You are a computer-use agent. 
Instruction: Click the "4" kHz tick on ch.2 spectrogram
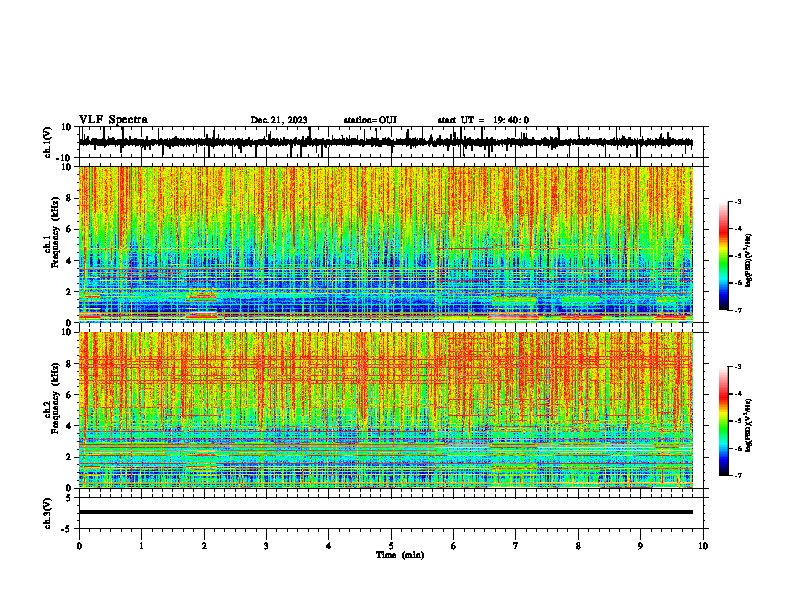[69, 426]
